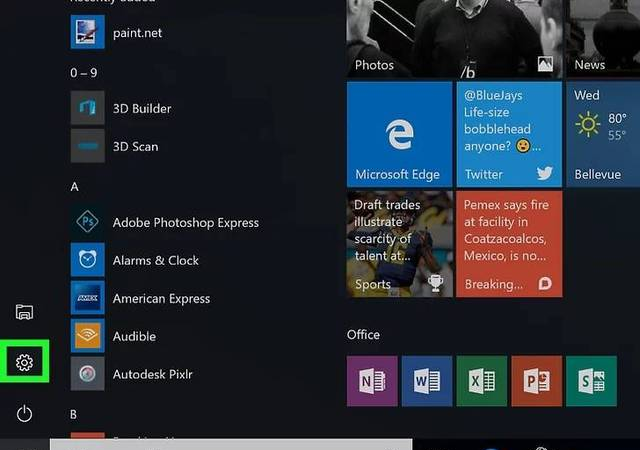Open File Explorer icon in Start sidebar
Screen dimensions: 640x450
tap(24, 312)
